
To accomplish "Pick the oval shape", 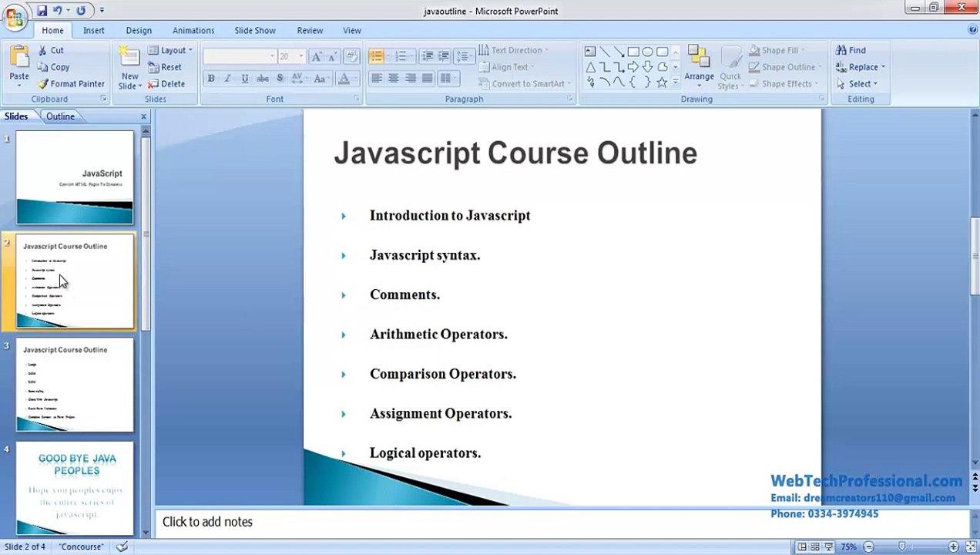I will point(648,52).
